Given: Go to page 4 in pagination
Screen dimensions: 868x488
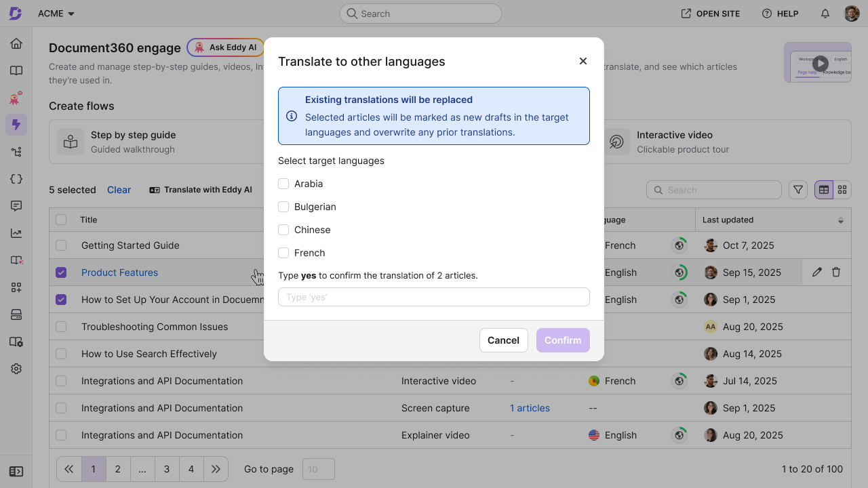Looking at the screenshot, I should [x=191, y=469].
